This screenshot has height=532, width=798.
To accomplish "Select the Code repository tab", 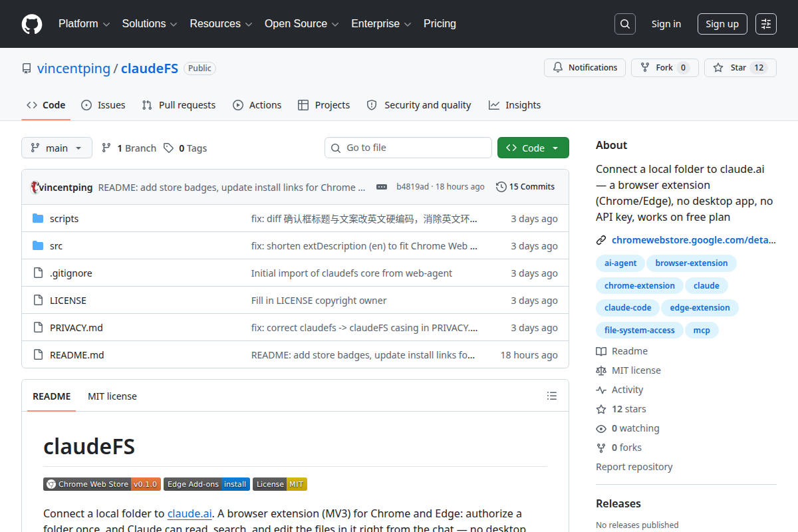I will point(46,105).
